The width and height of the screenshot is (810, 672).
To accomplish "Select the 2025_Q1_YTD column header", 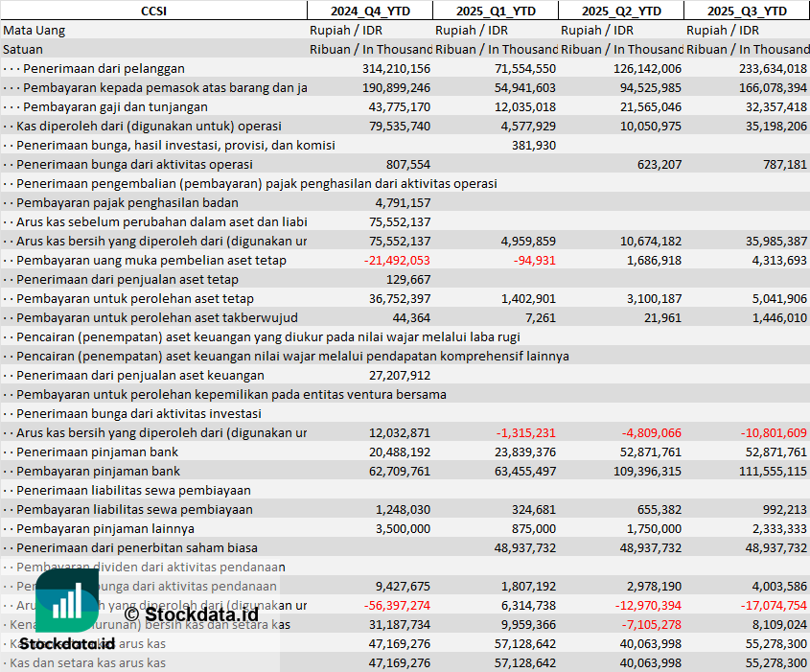I will (496, 11).
